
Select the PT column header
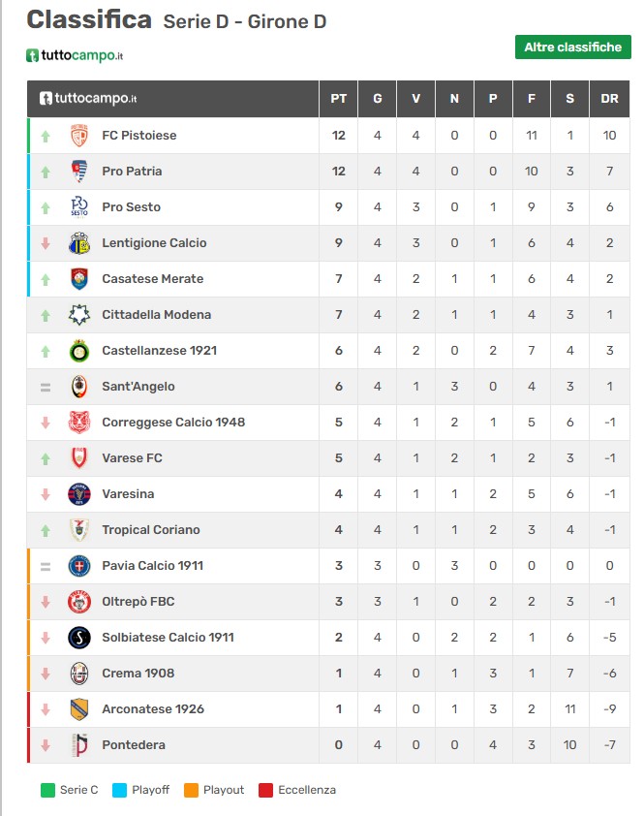pyautogui.click(x=338, y=98)
